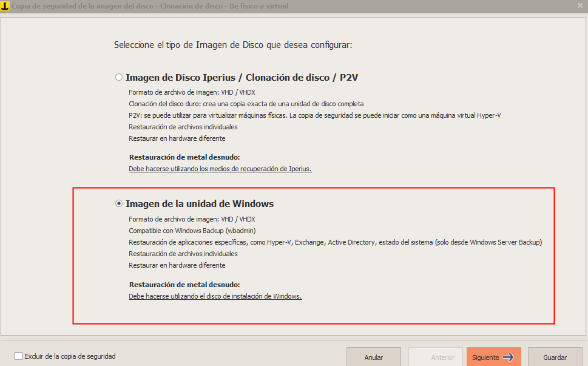
Task: Click text 'Compatible con Windows Backup (wbadmin)'
Action: [x=192, y=231]
